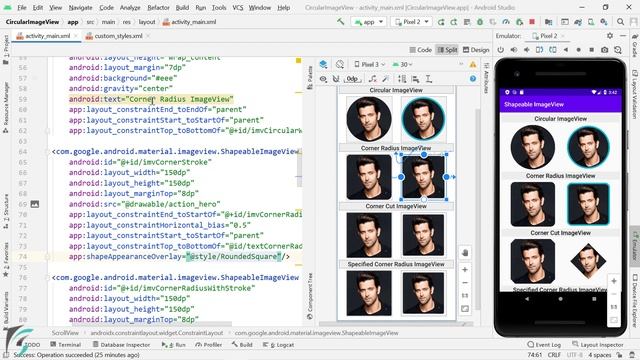The height and width of the screenshot is (360, 640).
Task: Open the File menu
Action: point(22,7)
